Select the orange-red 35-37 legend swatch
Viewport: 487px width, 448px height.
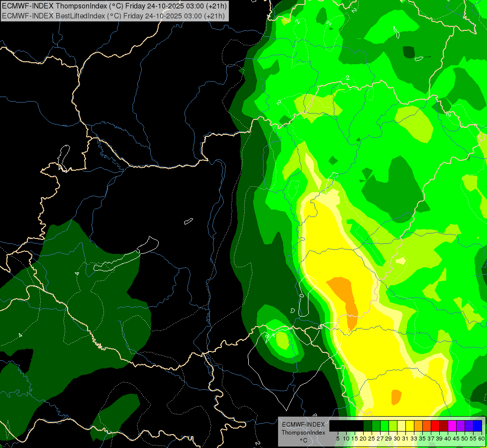[x=427, y=426]
